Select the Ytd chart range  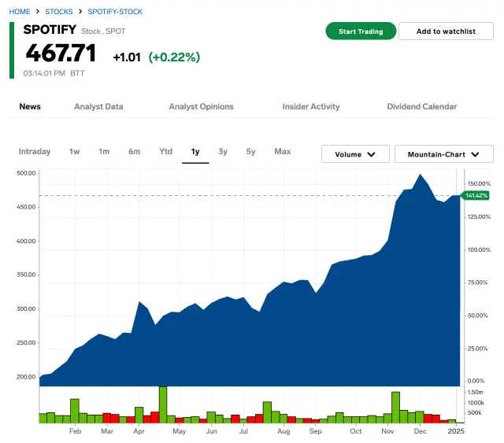pyautogui.click(x=165, y=151)
